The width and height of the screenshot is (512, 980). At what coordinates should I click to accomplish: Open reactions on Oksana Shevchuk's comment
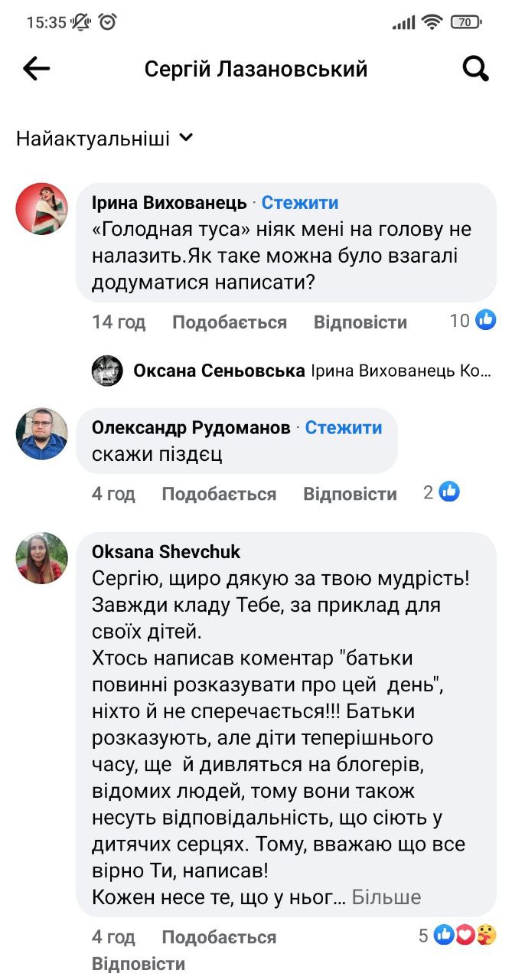pos(465,935)
